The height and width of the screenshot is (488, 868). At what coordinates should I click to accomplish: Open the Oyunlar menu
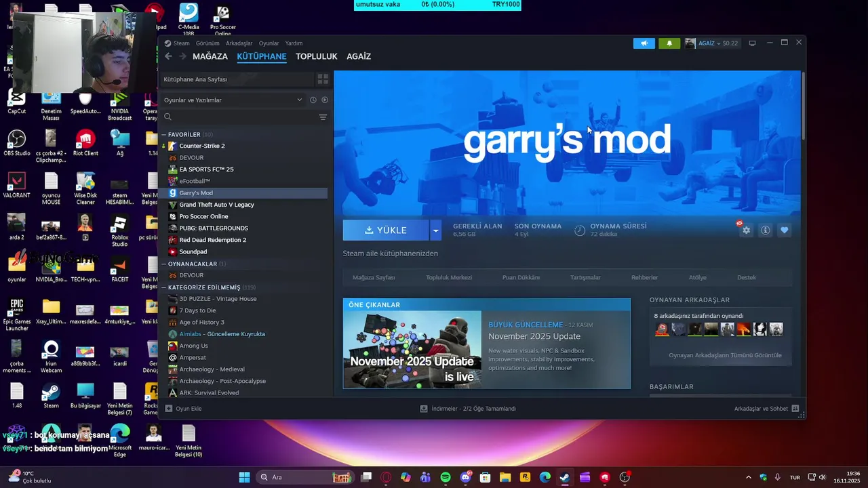tap(269, 43)
